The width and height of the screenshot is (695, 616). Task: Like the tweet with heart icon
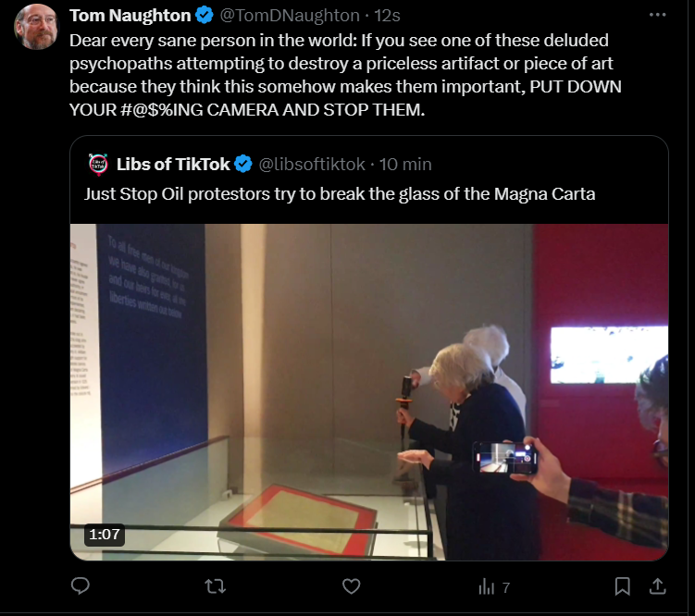click(x=351, y=586)
